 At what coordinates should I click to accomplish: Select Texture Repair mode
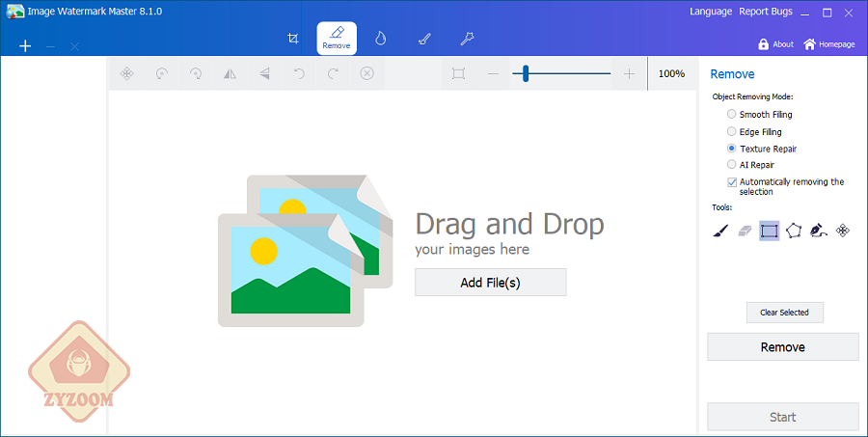[762, 149]
